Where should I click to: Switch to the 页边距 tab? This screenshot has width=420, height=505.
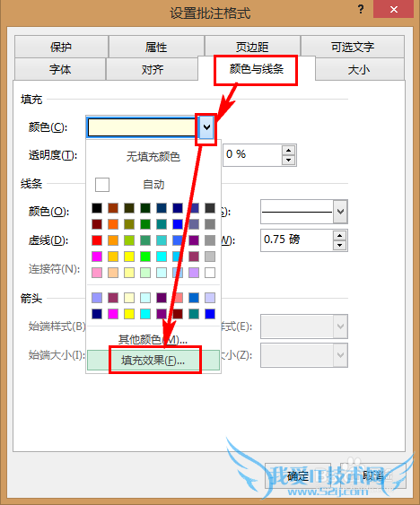coord(252,47)
